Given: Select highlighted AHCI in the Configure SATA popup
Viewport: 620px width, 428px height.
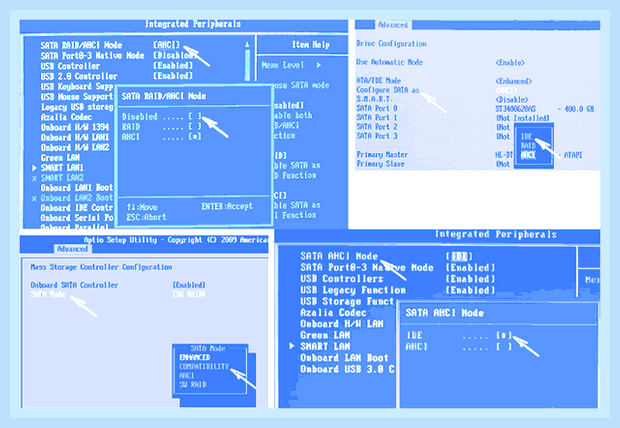Looking at the screenshot, I should 528,155.
